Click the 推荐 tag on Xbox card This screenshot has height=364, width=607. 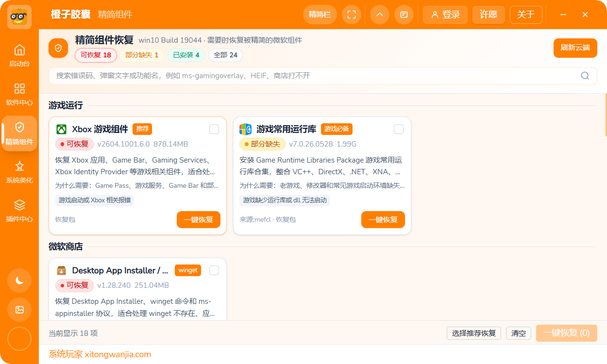142,129
